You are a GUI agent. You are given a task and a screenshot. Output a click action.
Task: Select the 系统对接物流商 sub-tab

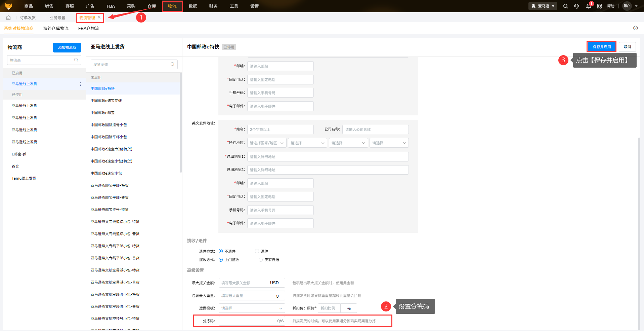tap(19, 29)
